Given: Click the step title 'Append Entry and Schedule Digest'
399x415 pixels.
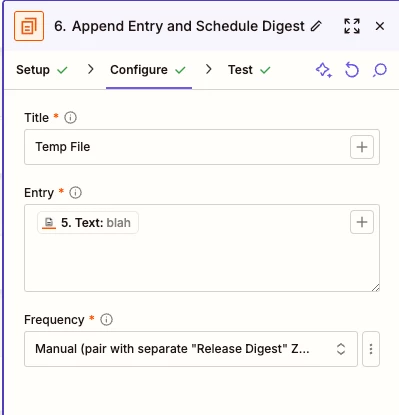Looking at the screenshot, I should point(188,26).
